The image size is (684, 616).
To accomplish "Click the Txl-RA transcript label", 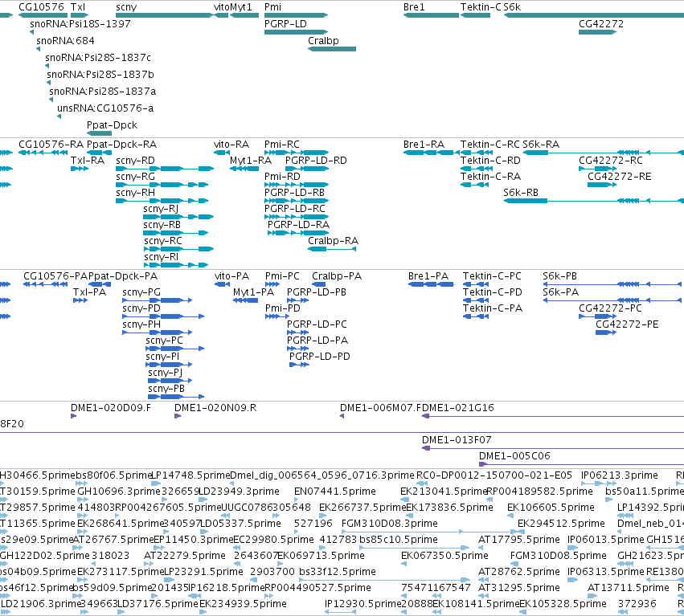I will 88,161.
